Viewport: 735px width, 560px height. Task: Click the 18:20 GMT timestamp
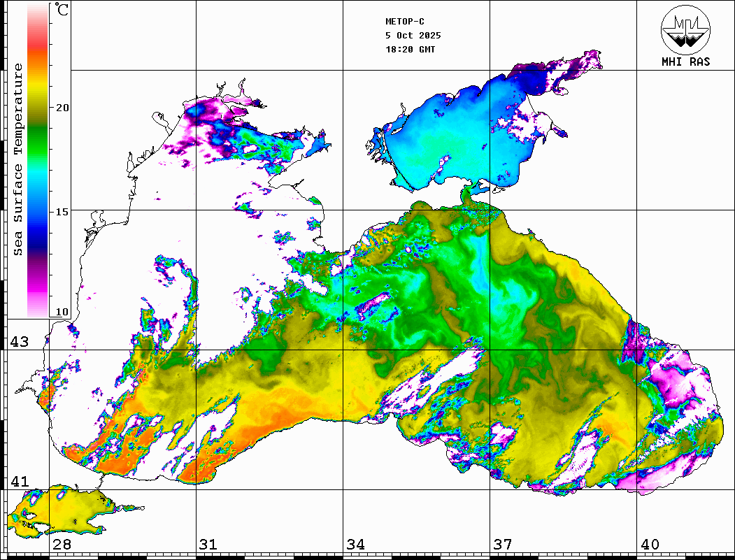410,50
